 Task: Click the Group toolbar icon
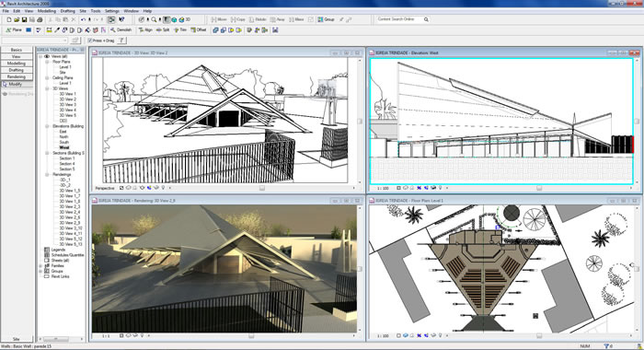[x=326, y=19]
